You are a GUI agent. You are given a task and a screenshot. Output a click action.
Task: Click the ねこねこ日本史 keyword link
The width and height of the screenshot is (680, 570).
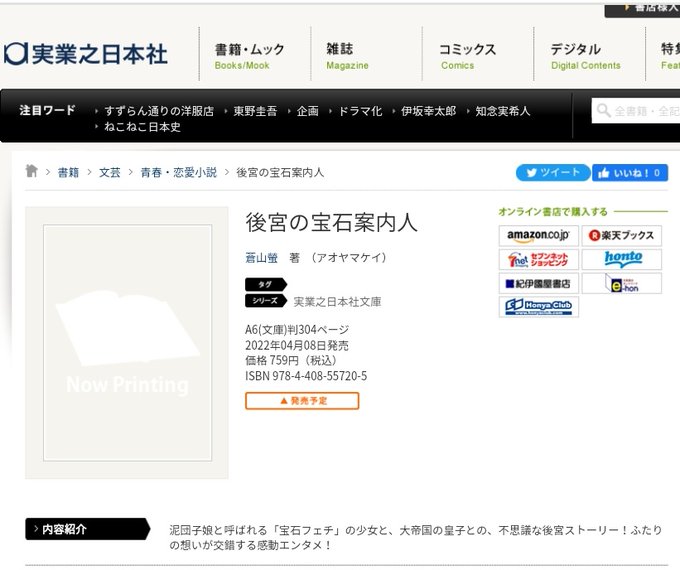coord(142,127)
